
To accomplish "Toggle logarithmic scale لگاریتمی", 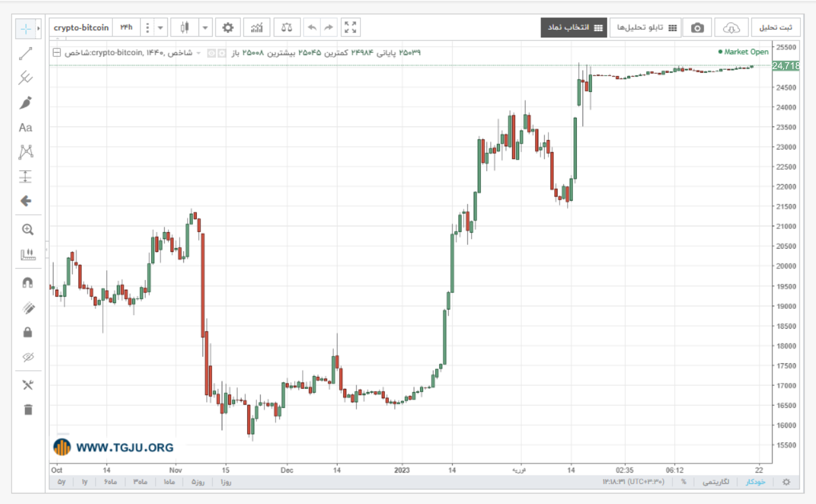I will [716, 482].
